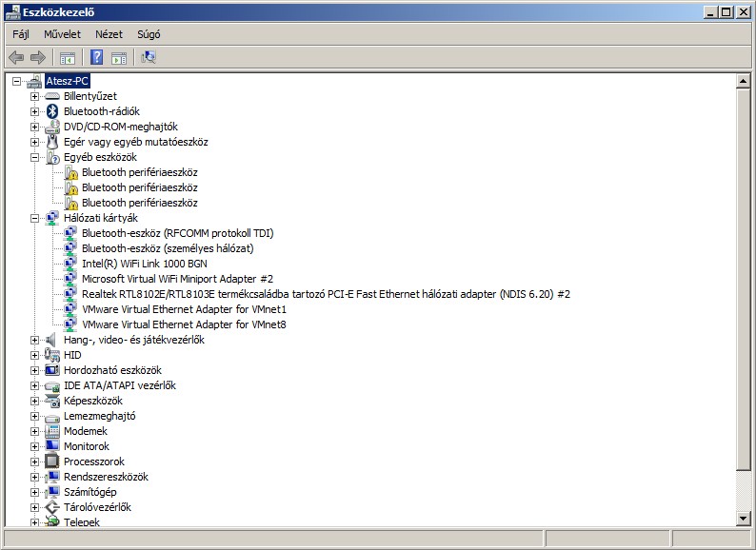Screen dimensions: 756x550
Task: Select the Realtek RTL8102E/RTL8103E Ethernet adapter
Action: pyautogui.click(x=326, y=294)
